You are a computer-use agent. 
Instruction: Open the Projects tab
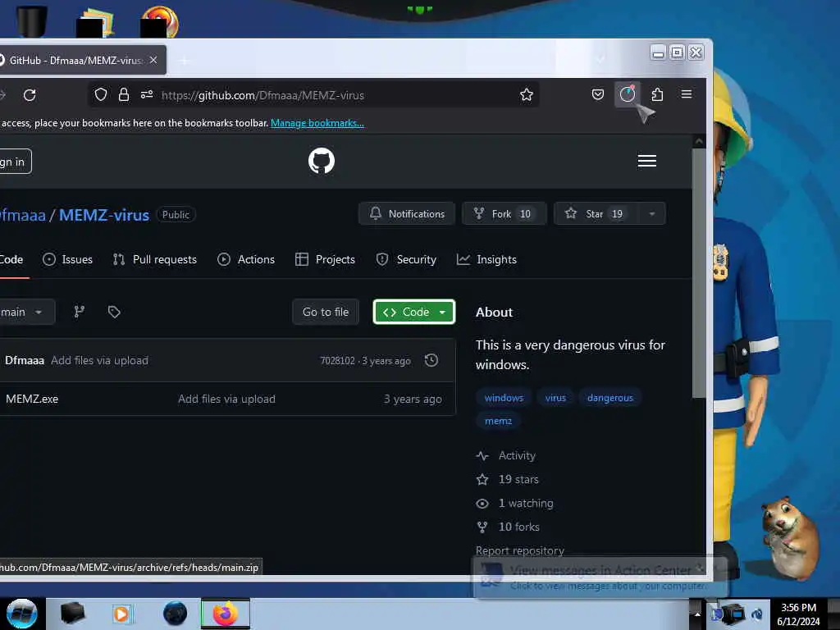click(325, 259)
